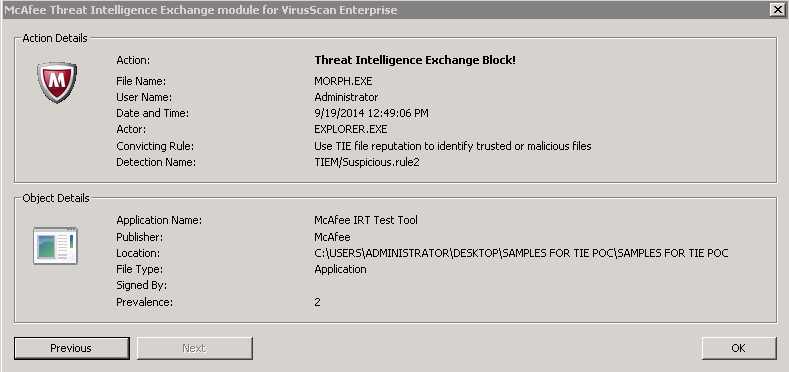Click the application window icon in Object Details

tap(55, 246)
